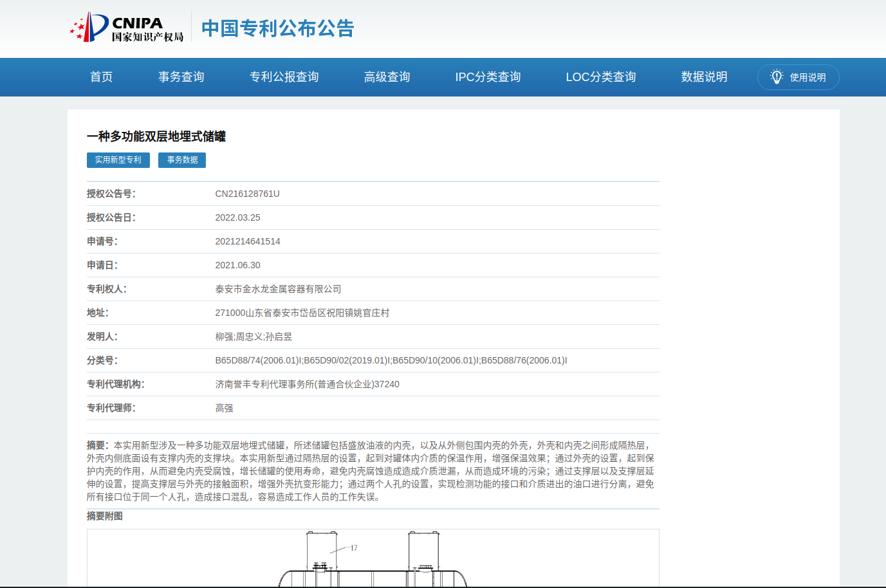This screenshot has width=886, height=588.
Task: Open IPC分类查询 page
Action: 488,77
